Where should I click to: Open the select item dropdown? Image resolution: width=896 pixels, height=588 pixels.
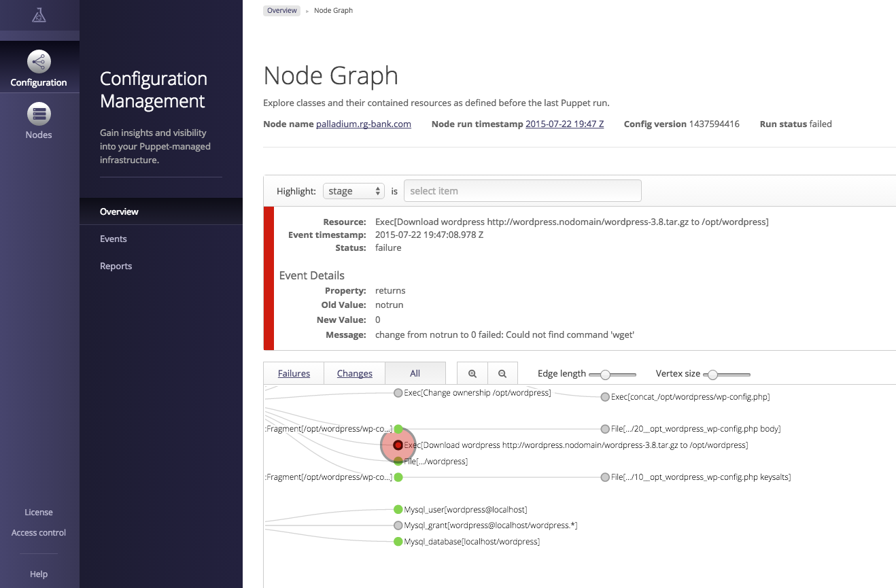pos(522,190)
